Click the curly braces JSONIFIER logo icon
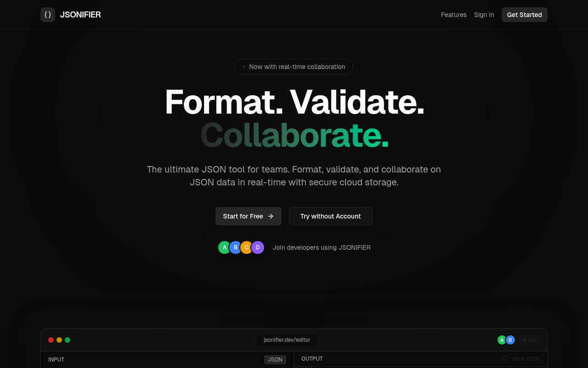 [48, 15]
